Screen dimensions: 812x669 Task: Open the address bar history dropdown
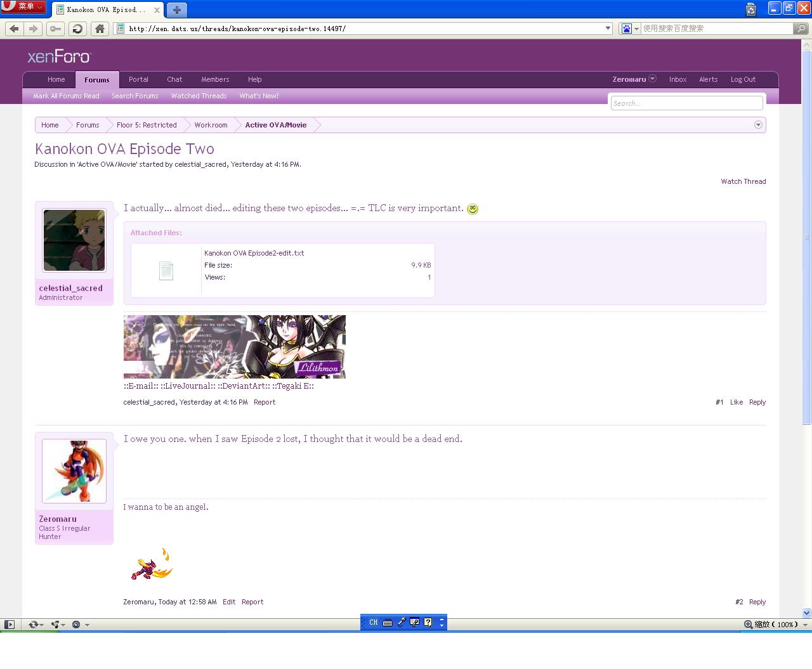(x=608, y=29)
